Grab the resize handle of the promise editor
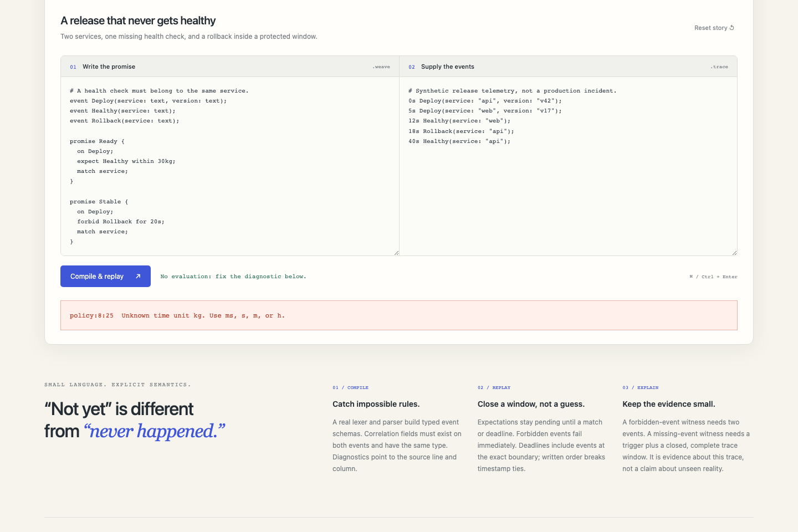Screen dimensions: 798x532 tap(396, 253)
